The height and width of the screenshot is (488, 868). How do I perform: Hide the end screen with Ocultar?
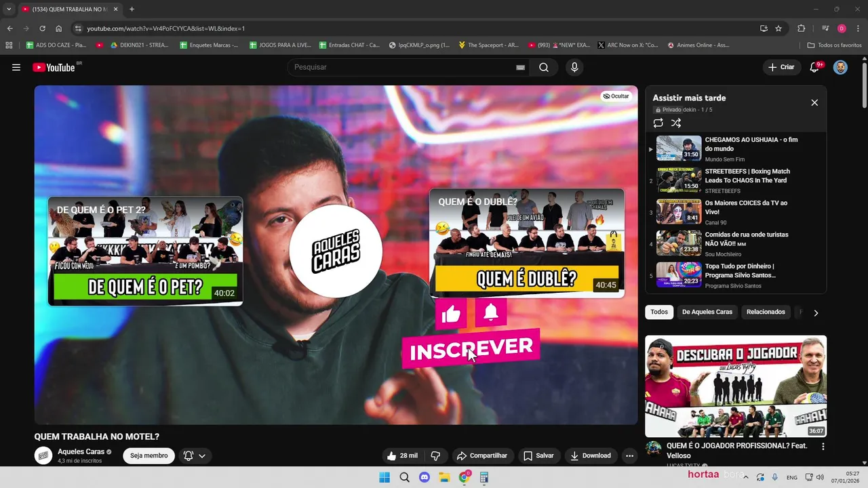point(616,96)
